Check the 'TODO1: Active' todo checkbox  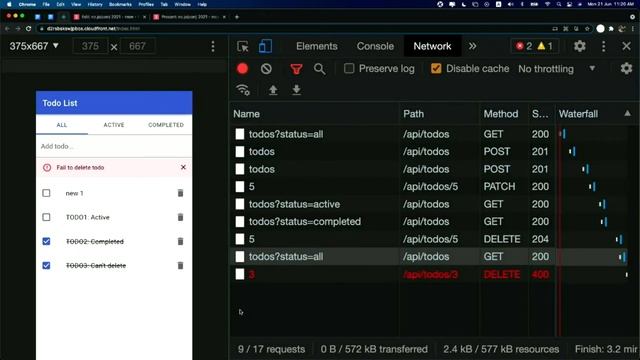tap(47, 217)
